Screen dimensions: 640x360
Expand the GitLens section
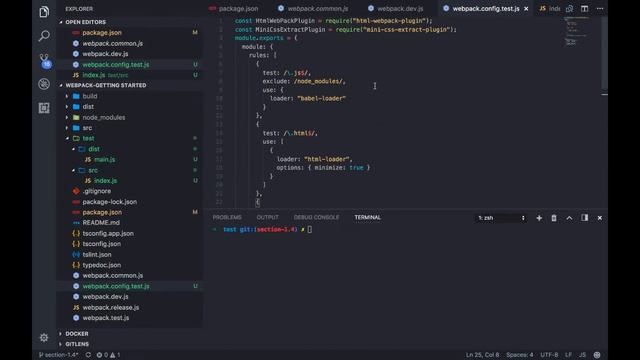[x=77, y=344]
